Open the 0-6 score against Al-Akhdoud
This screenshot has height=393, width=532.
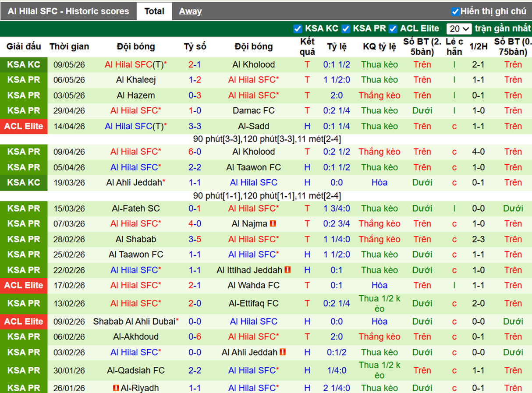(195, 337)
